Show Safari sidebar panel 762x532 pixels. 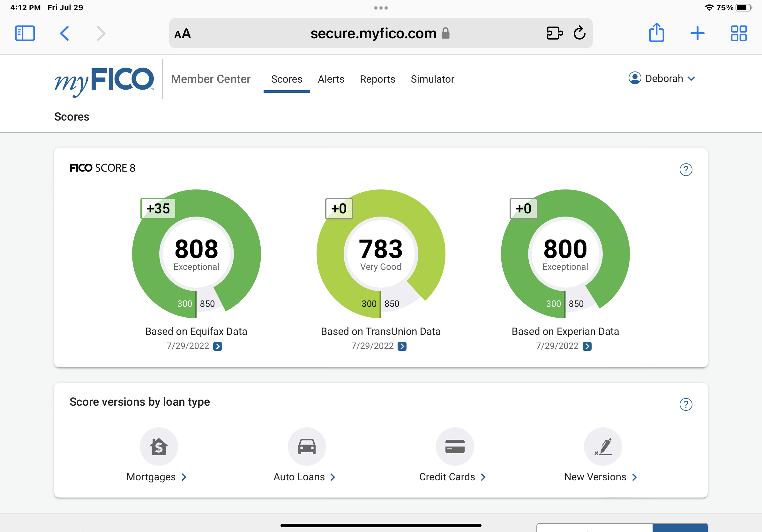[x=25, y=33]
